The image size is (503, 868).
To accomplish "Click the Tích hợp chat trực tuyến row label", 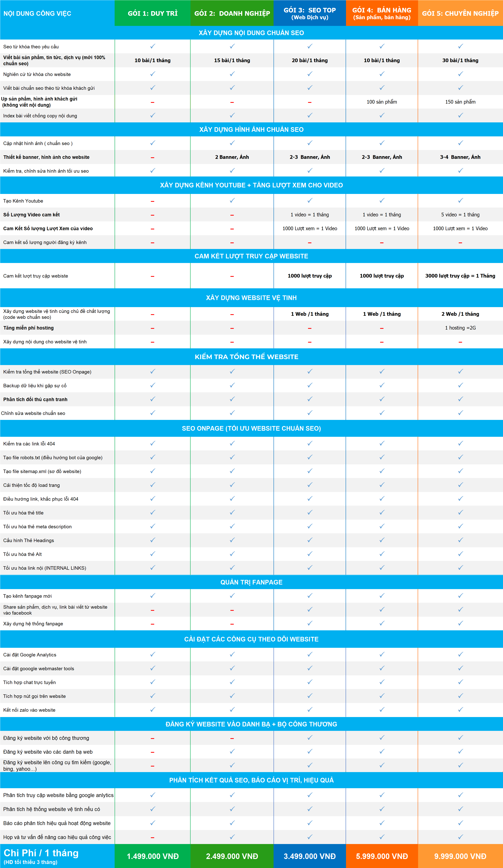I will tap(29, 682).
